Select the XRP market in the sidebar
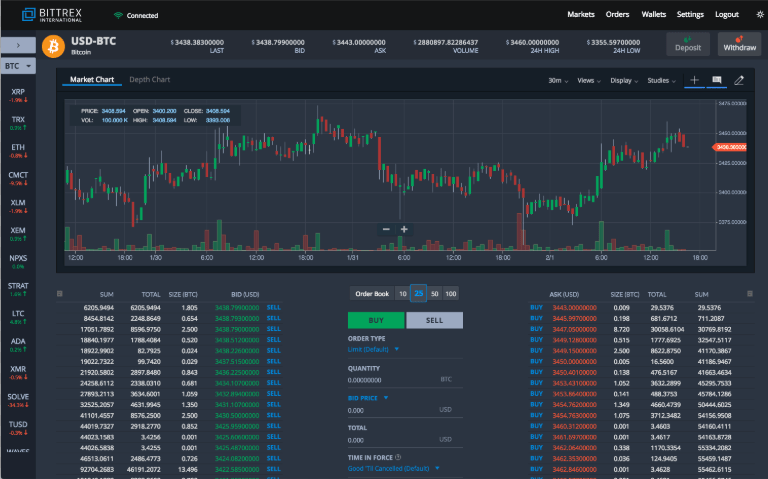This screenshot has width=768, height=479. pos(18,95)
